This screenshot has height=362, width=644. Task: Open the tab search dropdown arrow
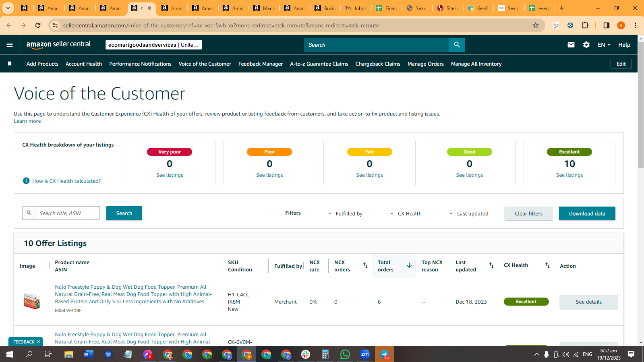[8, 8]
